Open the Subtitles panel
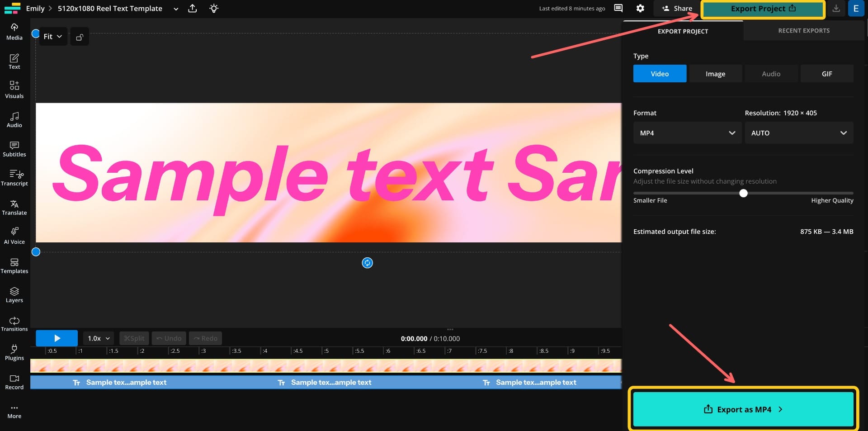 pyautogui.click(x=14, y=149)
